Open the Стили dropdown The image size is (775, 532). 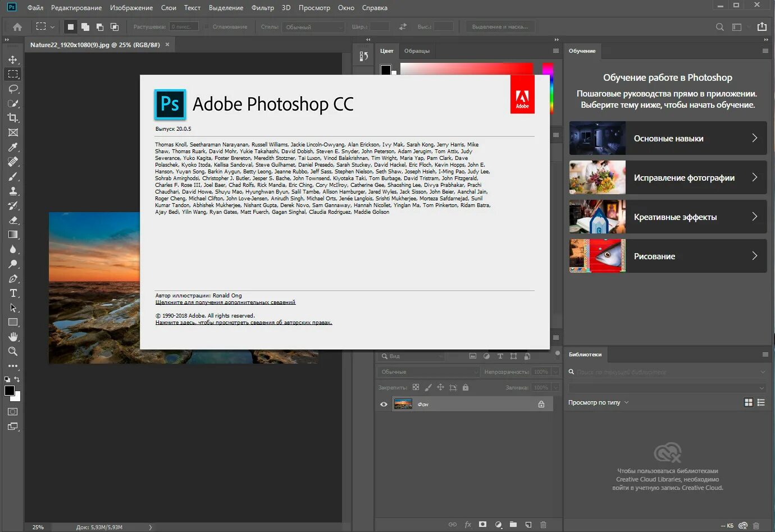tap(313, 27)
